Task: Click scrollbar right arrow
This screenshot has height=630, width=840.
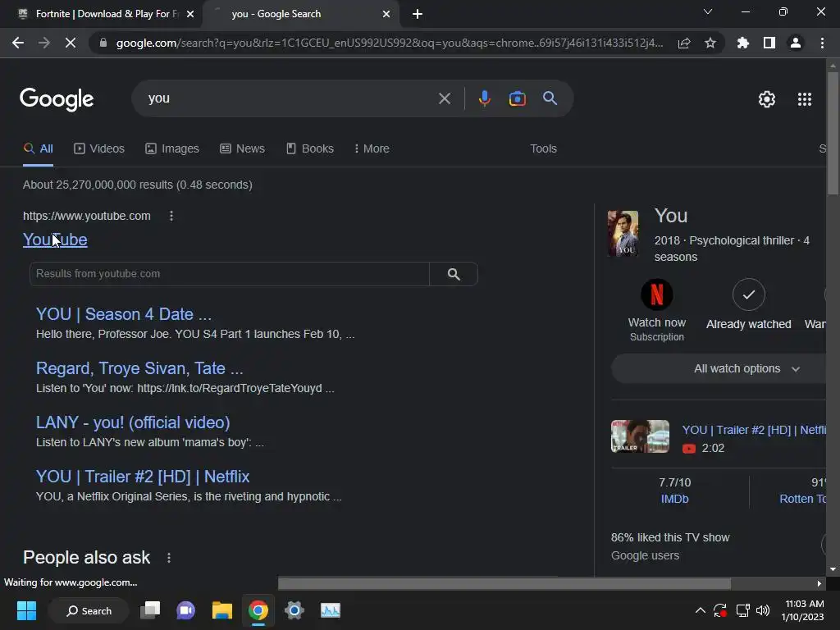Action: pos(819,583)
